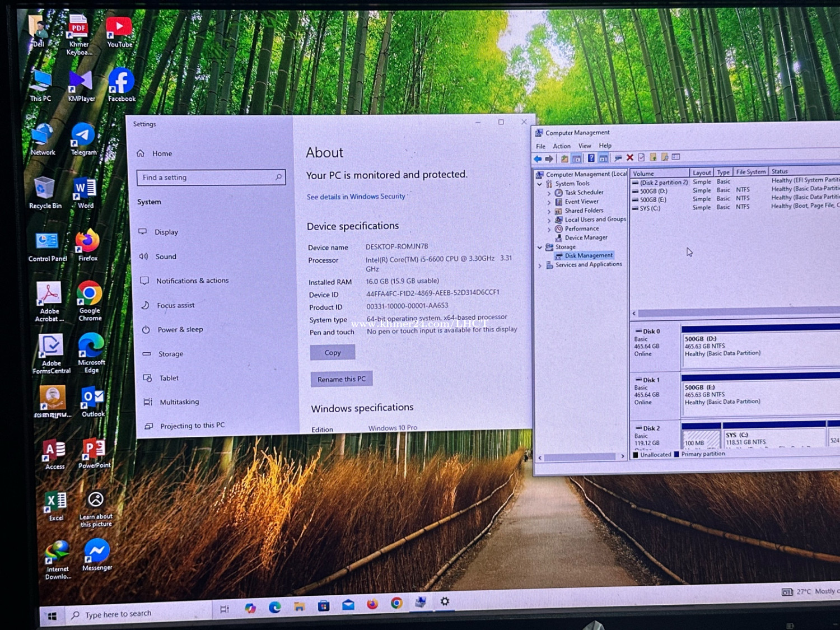The width and height of the screenshot is (840, 630).
Task: Expand the Performance chevron
Action: [x=549, y=230]
